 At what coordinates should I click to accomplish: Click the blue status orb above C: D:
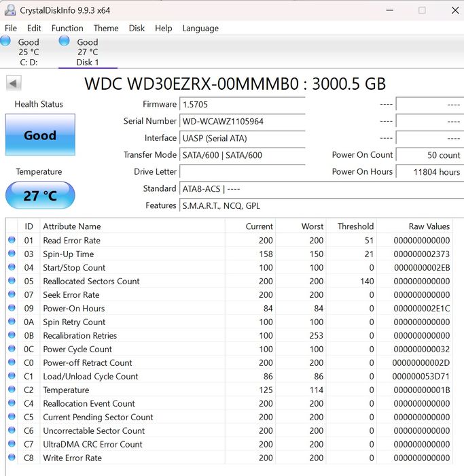(5, 41)
